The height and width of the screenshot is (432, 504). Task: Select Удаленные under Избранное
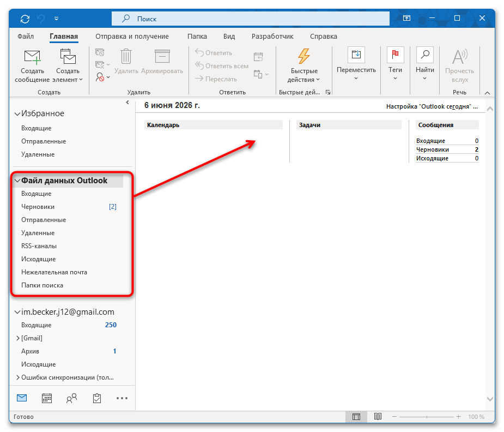click(x=38, y=154)
